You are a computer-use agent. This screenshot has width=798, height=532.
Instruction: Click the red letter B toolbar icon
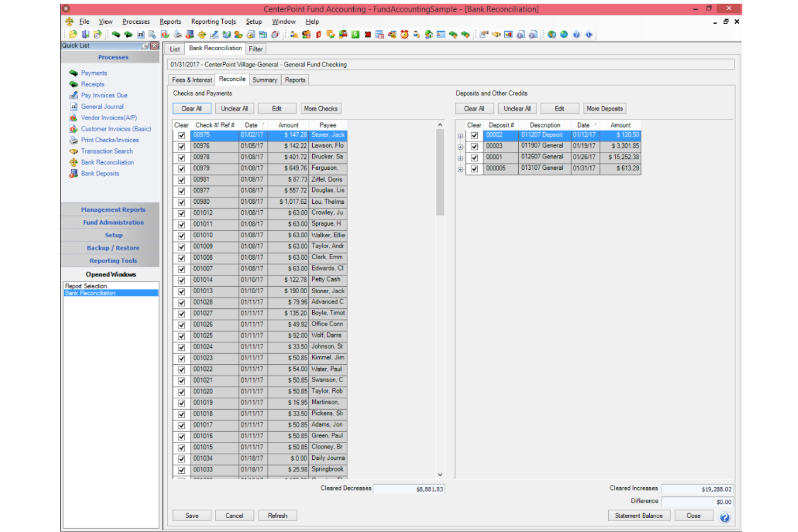click(319, 34)
